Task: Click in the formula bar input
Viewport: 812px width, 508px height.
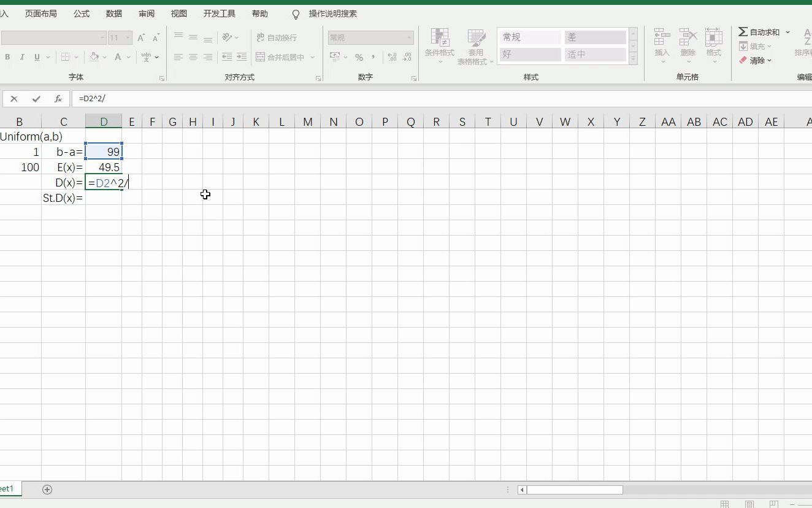Action: [442, 99]
